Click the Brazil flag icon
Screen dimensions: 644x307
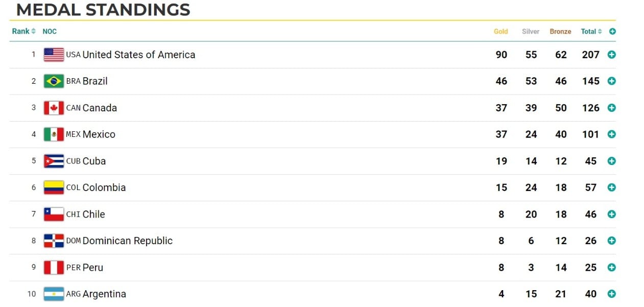coord(54,81)
